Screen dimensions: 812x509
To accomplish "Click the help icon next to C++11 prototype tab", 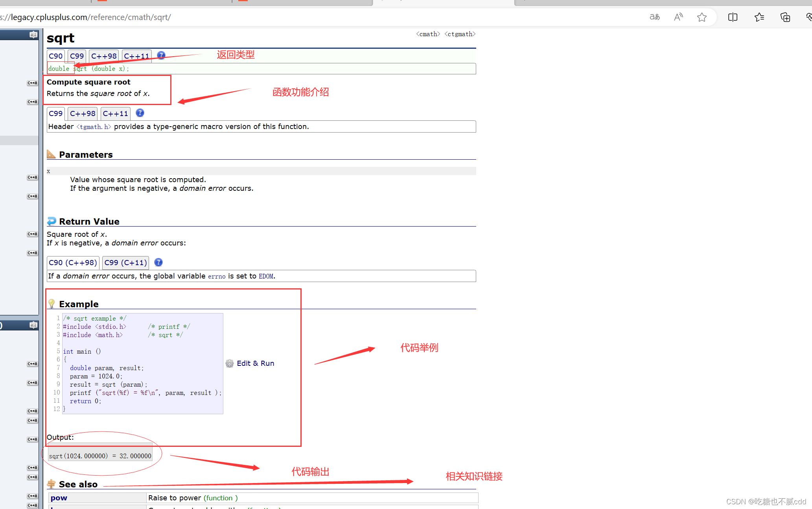I will coord(161,55).
